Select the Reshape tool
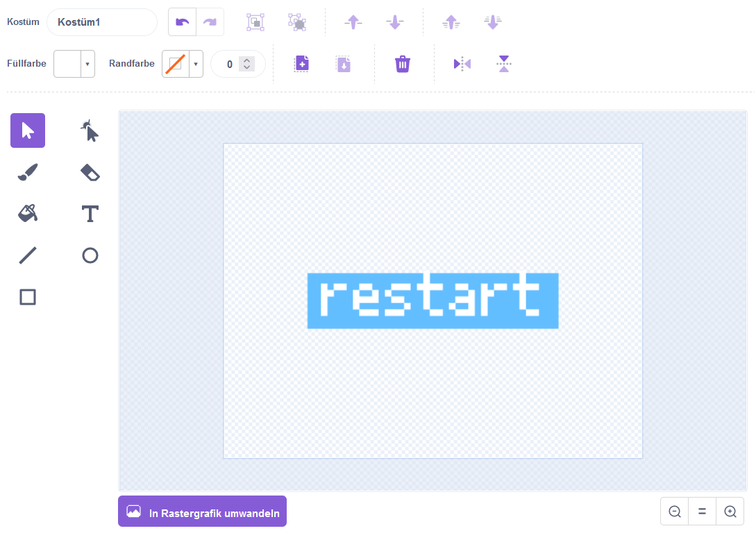Screen dimensions: 756x533 (90, 130)
